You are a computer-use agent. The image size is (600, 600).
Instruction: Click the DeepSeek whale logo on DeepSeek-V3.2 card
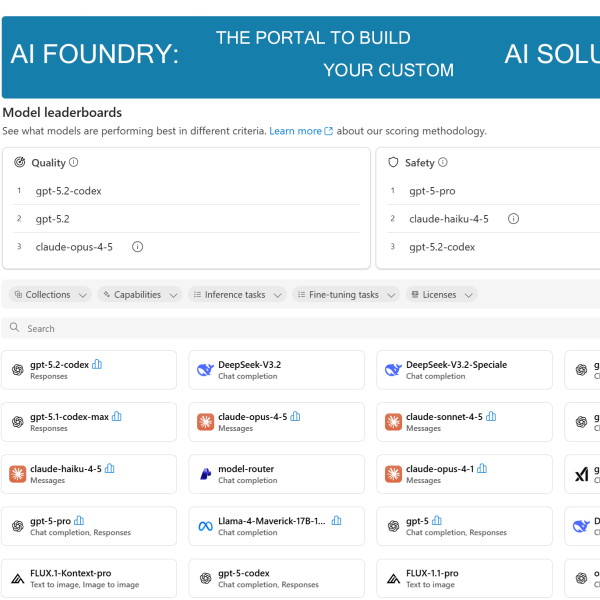coord(205,370)
